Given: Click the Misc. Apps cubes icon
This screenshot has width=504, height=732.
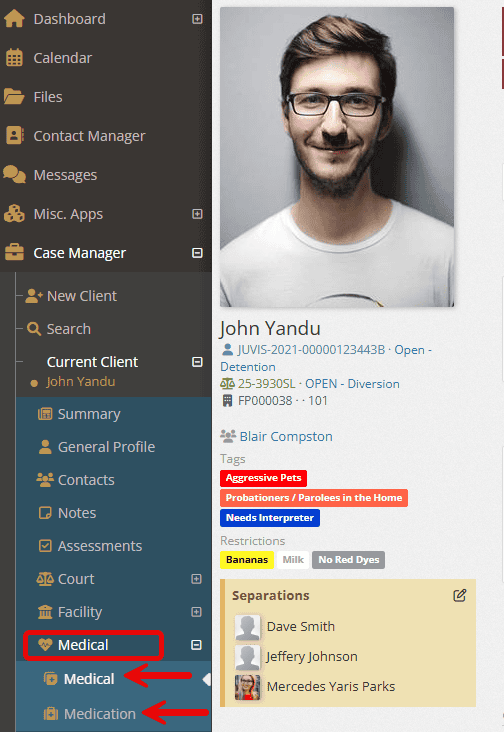Looking at the screenshot, I should 14,213.
